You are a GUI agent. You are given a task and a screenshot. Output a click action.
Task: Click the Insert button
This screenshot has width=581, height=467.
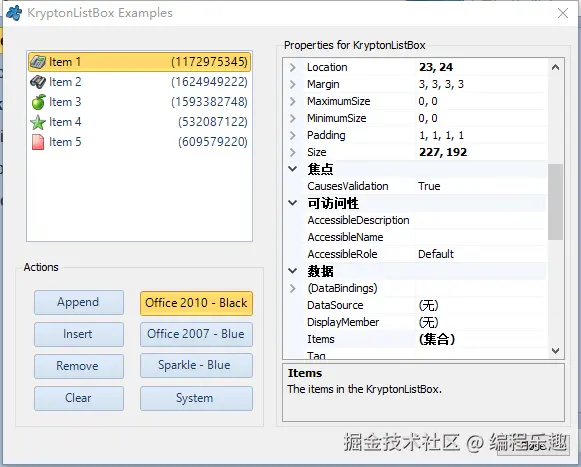[79, 334]
